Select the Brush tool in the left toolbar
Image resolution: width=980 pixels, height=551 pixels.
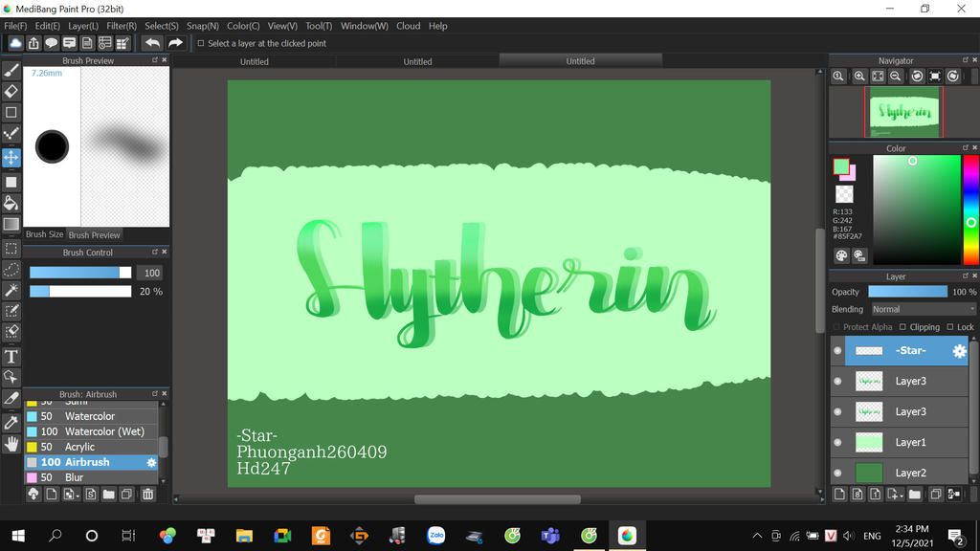click(11, 70)
